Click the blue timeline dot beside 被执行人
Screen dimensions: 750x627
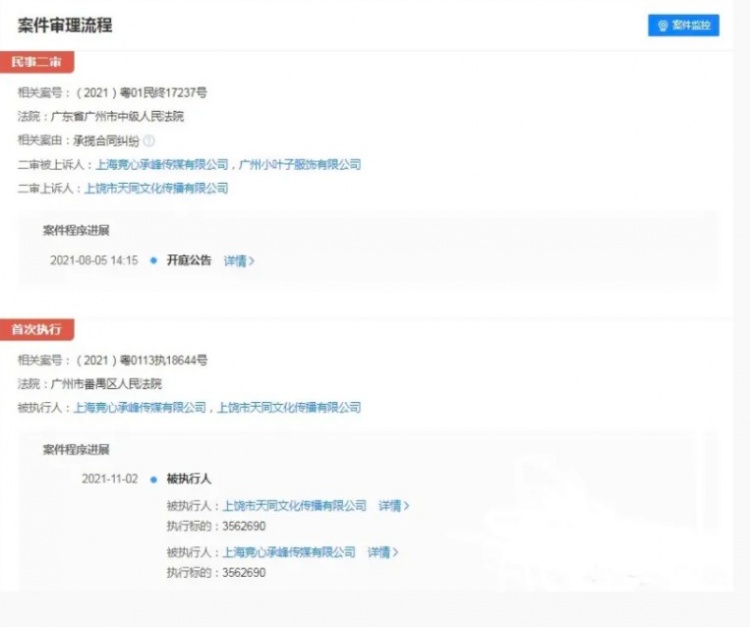153,479
